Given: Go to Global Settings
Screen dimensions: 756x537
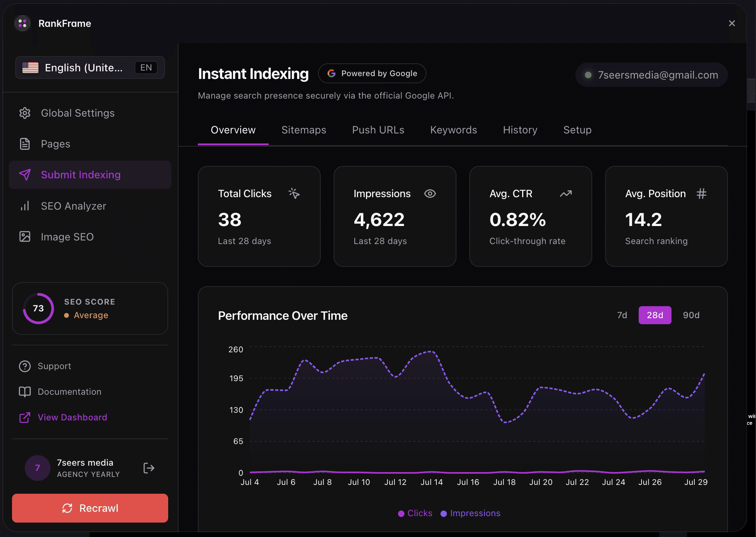Looking at the screenshot, I should point(90,113).
